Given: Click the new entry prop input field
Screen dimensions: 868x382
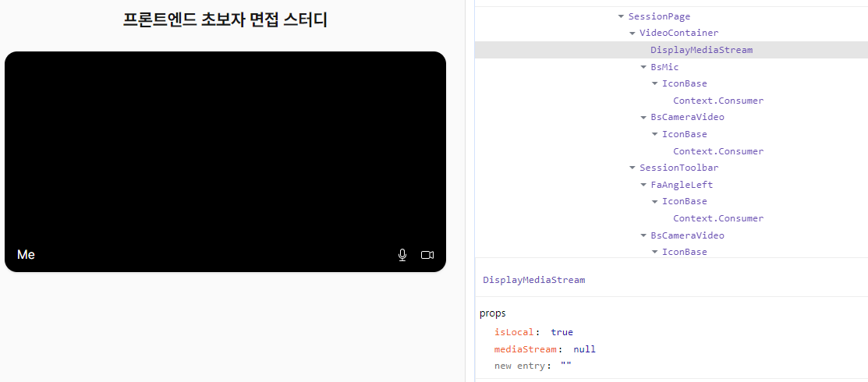Looking at the screenshot, I should 565,366.
